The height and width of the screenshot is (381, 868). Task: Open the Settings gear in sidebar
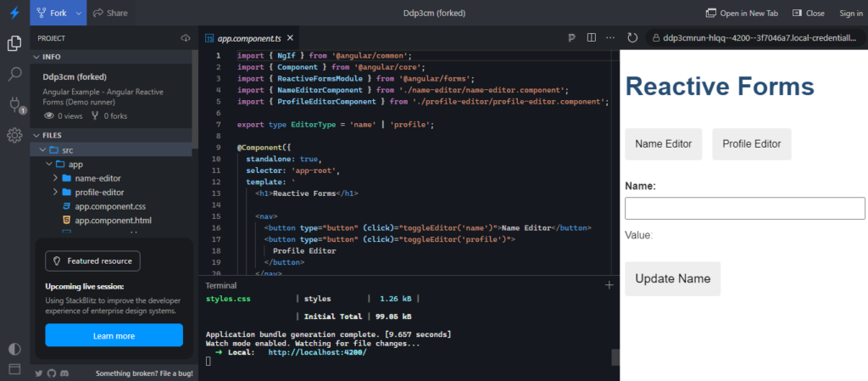[14, 135]
